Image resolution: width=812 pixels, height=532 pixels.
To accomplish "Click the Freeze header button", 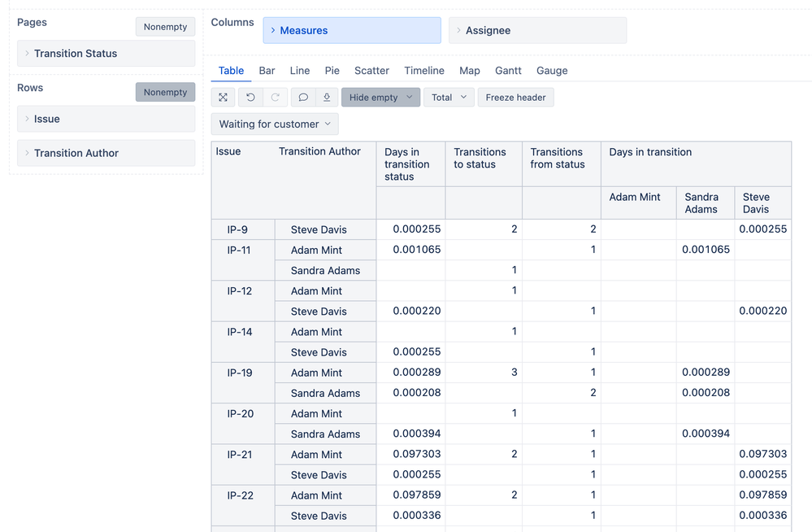I will (516, 98).
